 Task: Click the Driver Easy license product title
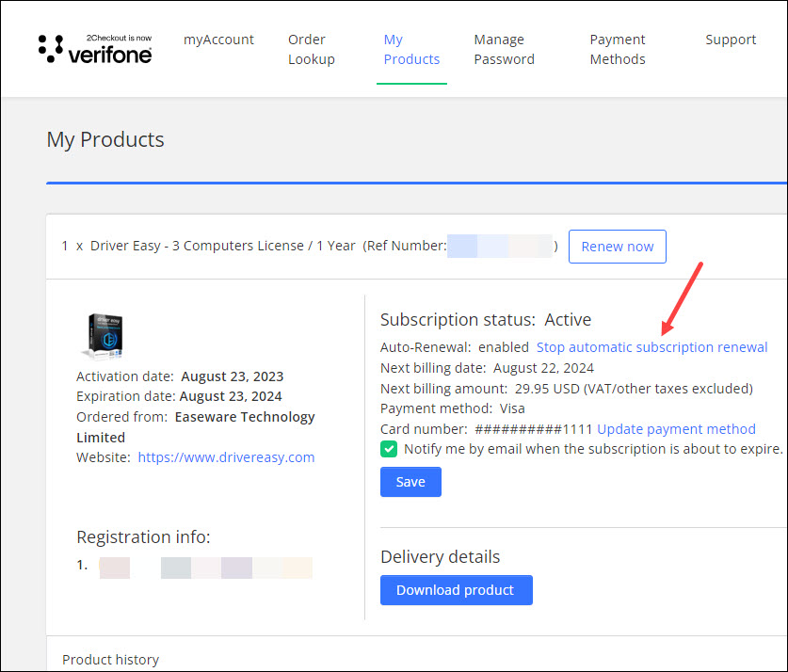coord(223,246)
